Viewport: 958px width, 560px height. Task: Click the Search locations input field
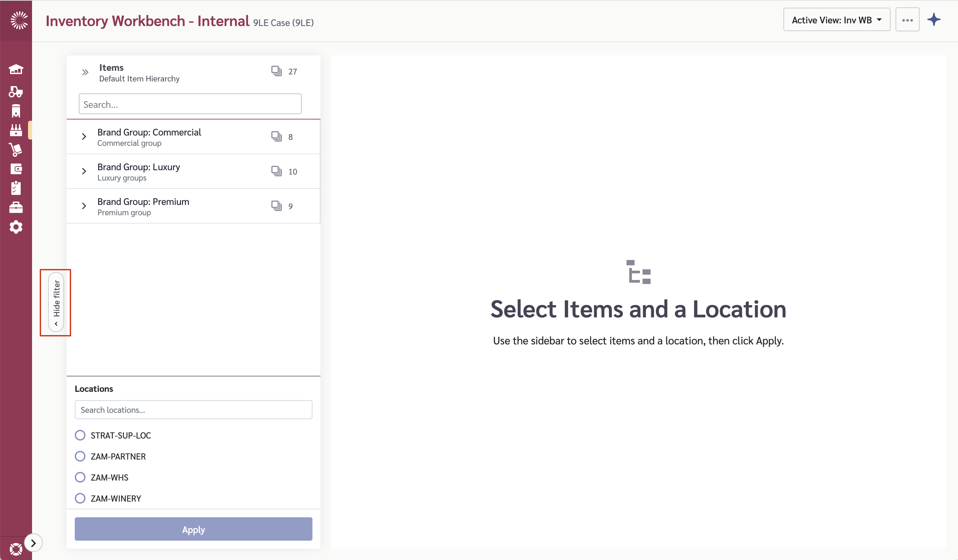click(193, 410)
